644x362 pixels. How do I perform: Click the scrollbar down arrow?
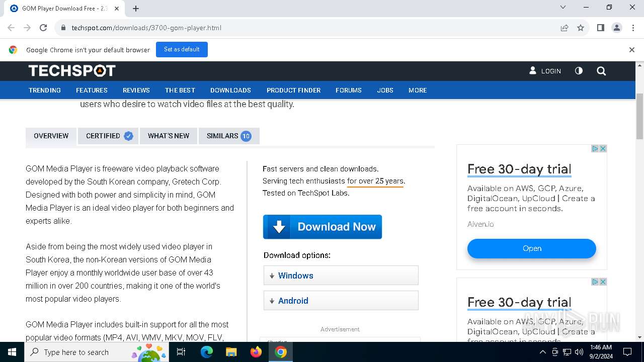(x=640, y=337)
